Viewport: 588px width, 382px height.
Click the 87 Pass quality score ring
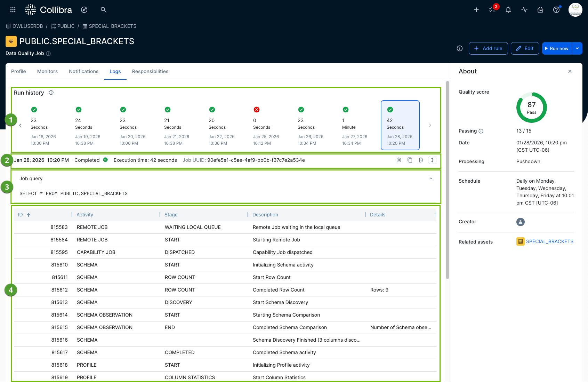click(531, 108)
